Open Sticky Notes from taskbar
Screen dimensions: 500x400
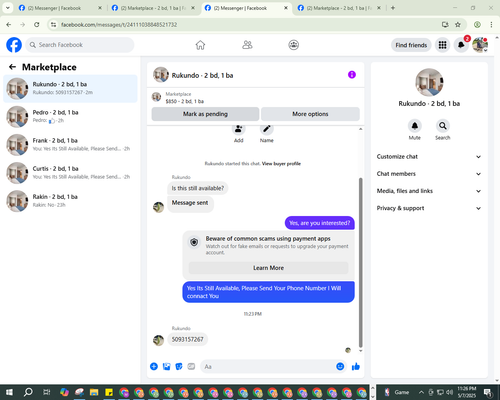point(109,392)
